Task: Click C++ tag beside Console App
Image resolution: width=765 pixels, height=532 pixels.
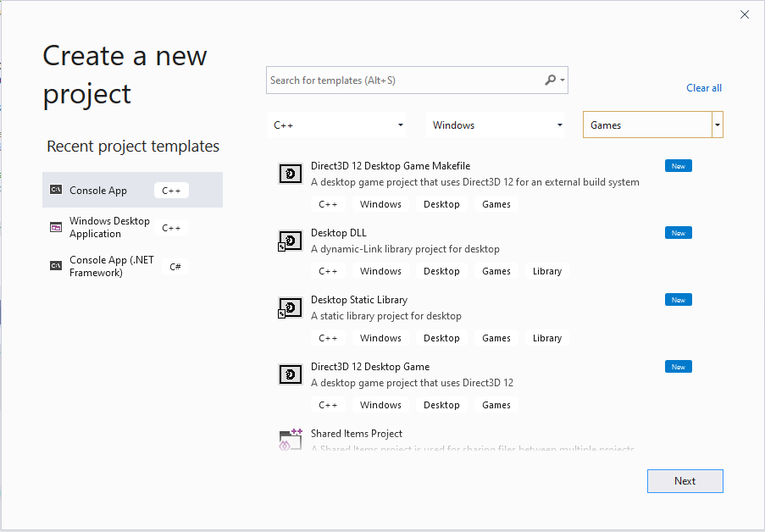Action: [x=171, y=191]
